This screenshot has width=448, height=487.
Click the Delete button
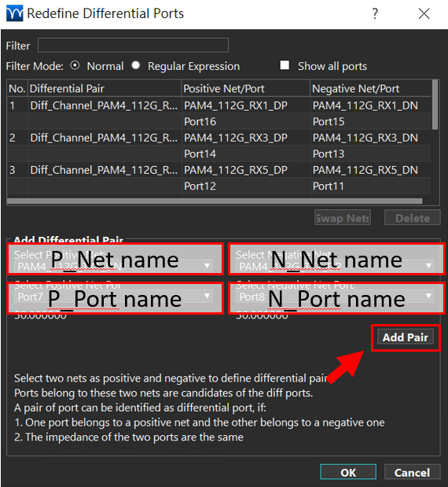click(x=413, y=218)
